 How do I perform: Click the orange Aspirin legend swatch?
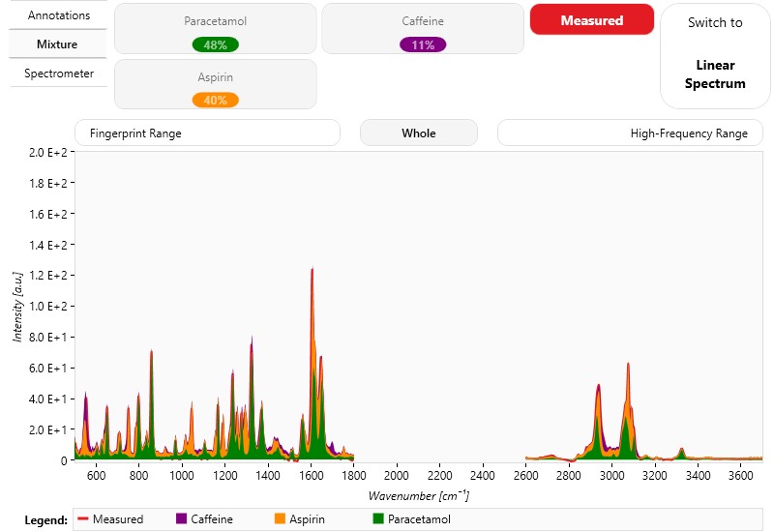click(x=282, y=519)
